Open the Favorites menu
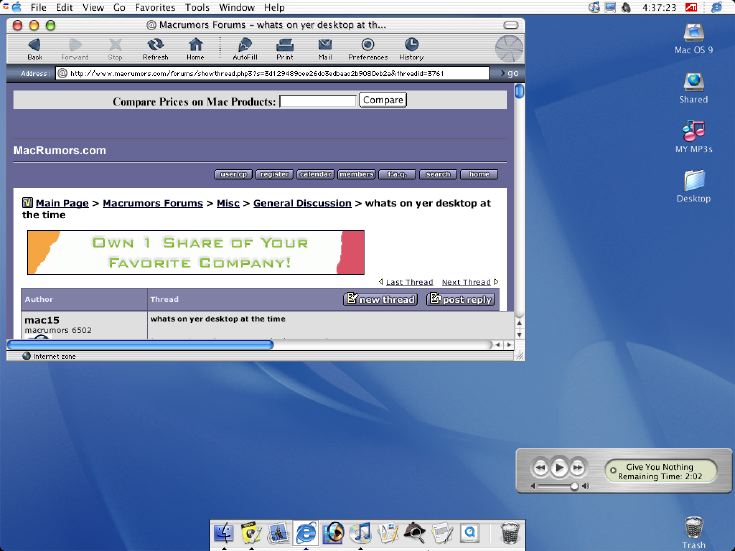 coord(155,8)
